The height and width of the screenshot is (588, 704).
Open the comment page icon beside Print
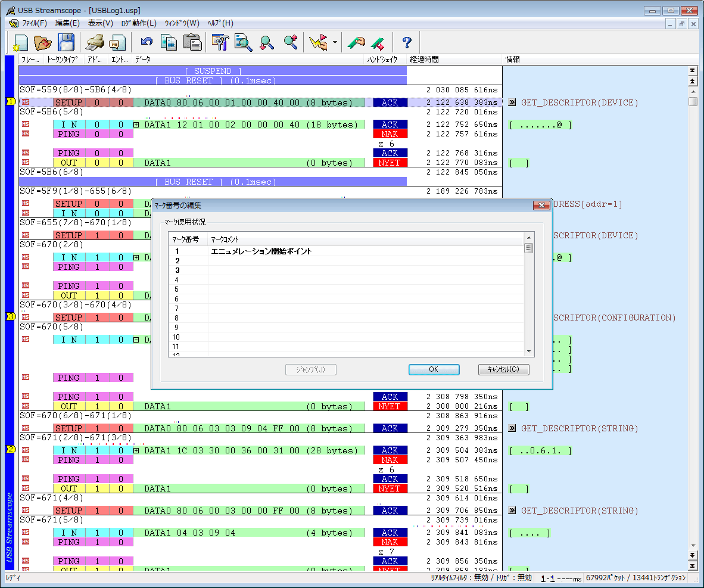118,43
